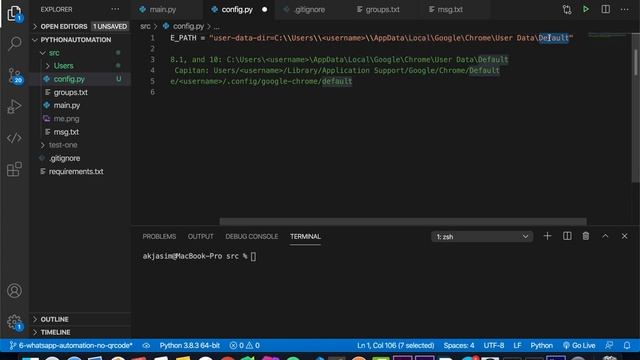Screen dimensions: 640x360
Task: Start Go Live server
Action: 579,345
